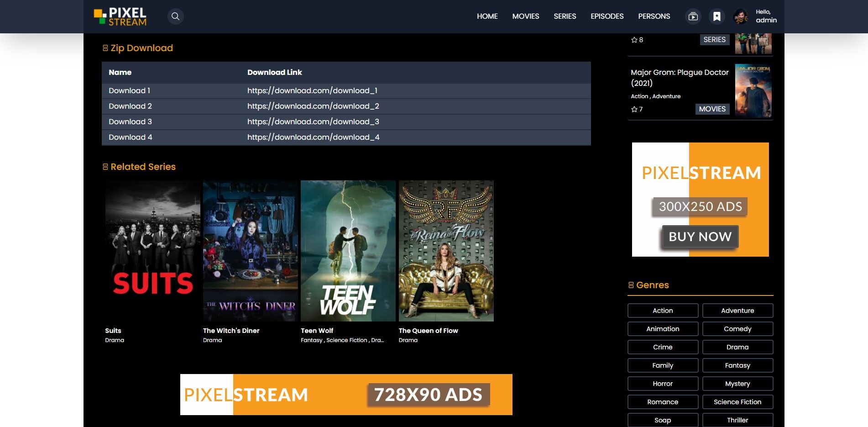Open Hello, admin account menu
Image resolution: width=868 pixels, height=427 pixels.
(x=766, y=16)
